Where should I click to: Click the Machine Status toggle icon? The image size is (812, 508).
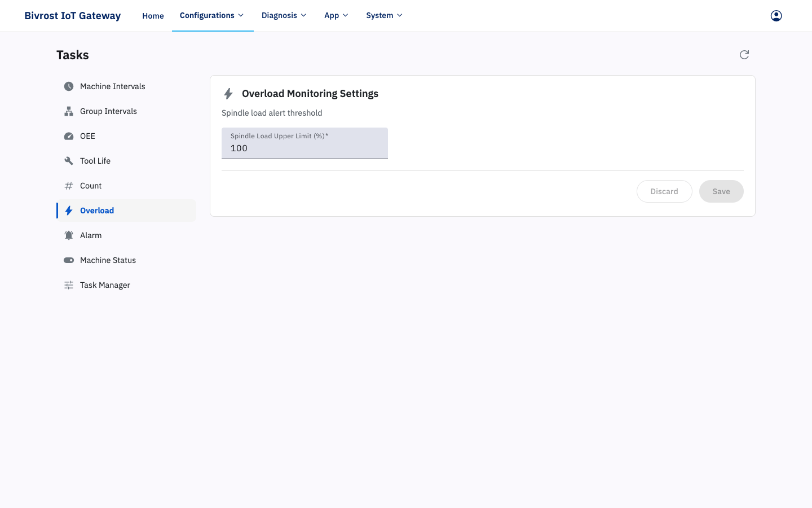[x=69, y=260]
